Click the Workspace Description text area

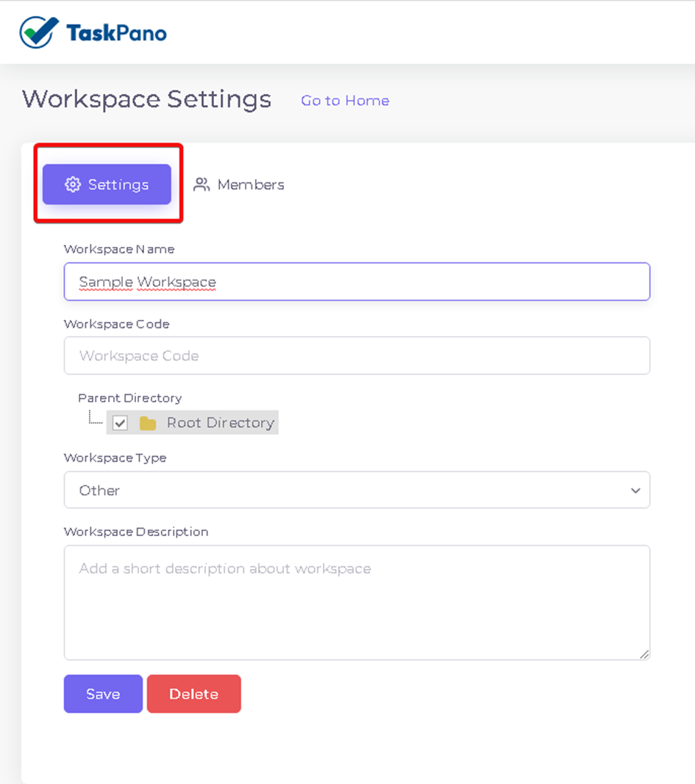pyautogui.click(x=357, y=602)
